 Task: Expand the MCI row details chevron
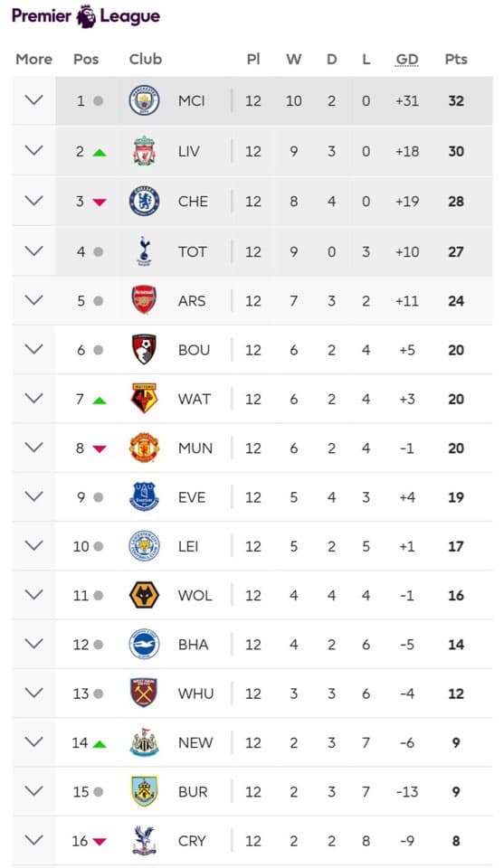(33, 100)
